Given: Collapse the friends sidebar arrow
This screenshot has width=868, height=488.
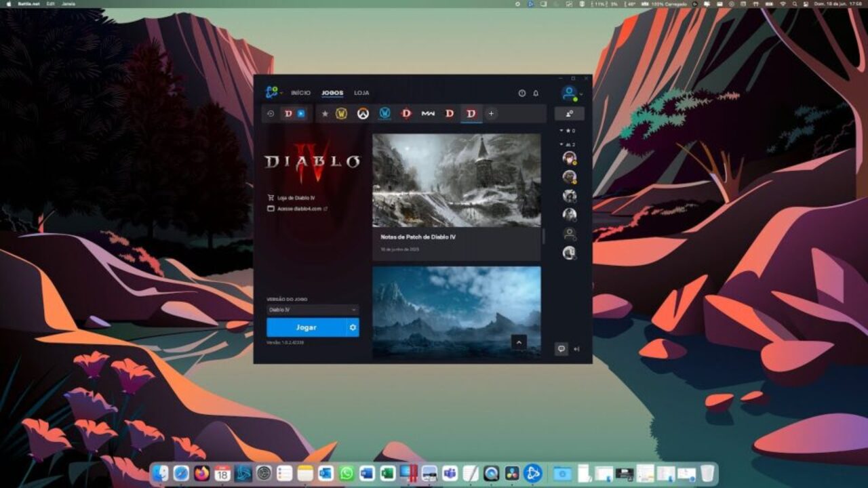Looking at the screenshot, I should (577, 349).
